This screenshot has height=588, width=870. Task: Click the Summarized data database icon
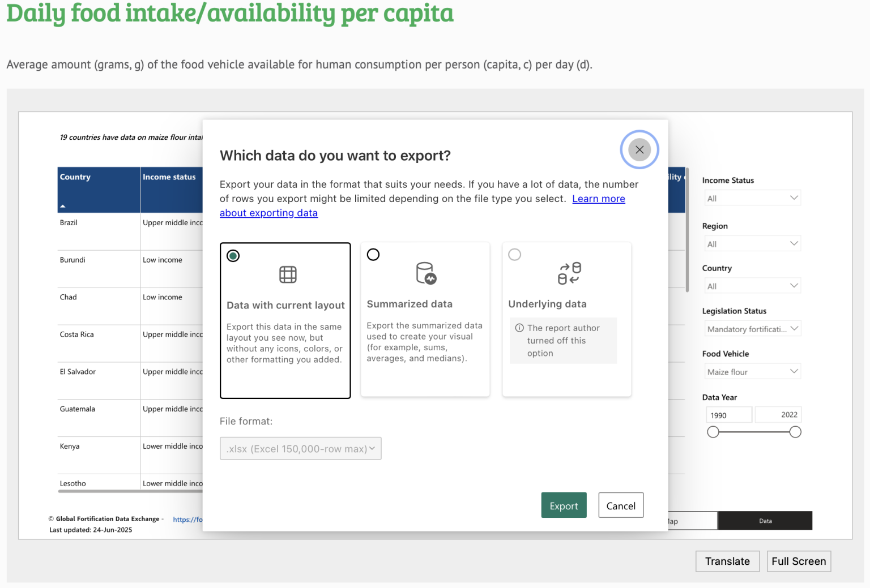click(x=426, y=273)
